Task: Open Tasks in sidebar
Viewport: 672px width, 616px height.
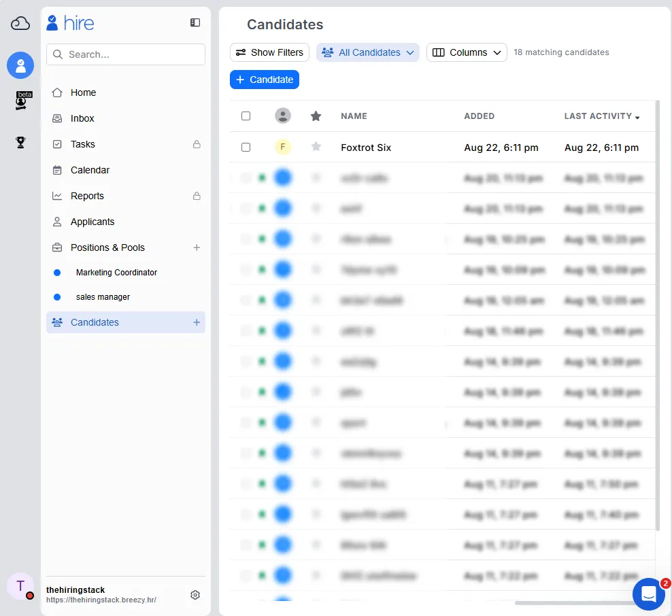Action: click(x=83, y=144)
